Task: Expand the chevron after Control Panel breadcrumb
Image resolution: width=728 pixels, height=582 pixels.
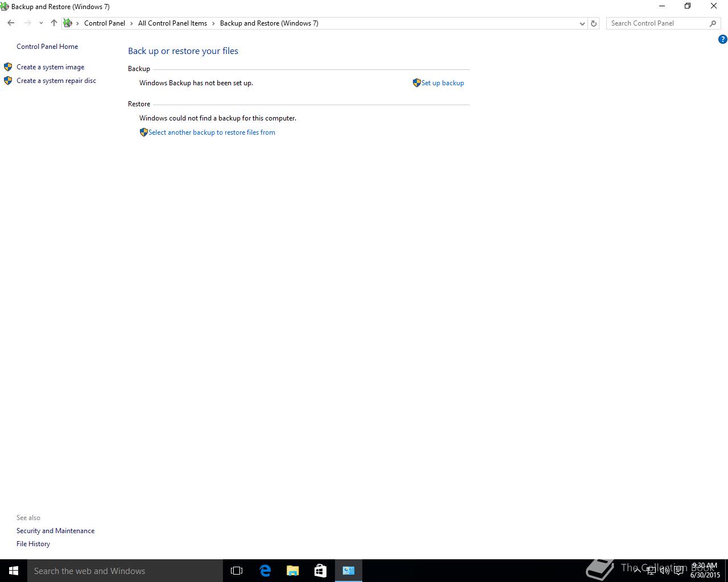Action: pyautogui.click(x=132, y=23)
